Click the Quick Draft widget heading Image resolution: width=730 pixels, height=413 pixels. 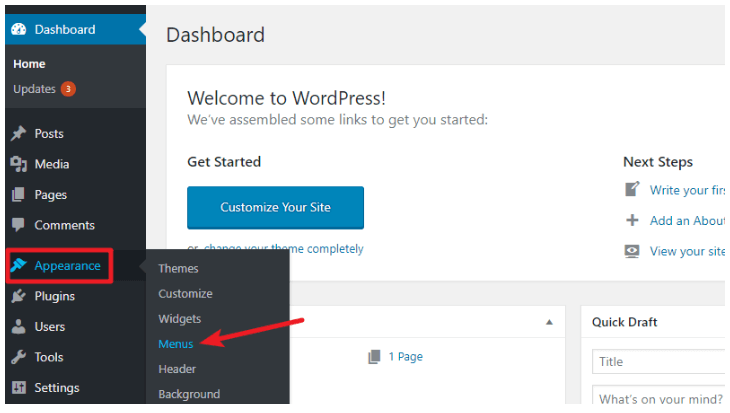pyautogui.click(x=624, y=322)
